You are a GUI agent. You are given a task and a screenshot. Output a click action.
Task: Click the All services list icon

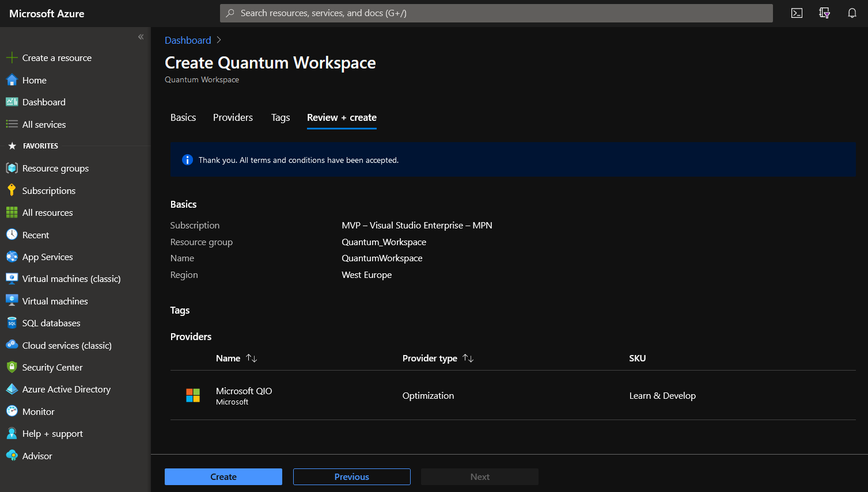point(12,124)
